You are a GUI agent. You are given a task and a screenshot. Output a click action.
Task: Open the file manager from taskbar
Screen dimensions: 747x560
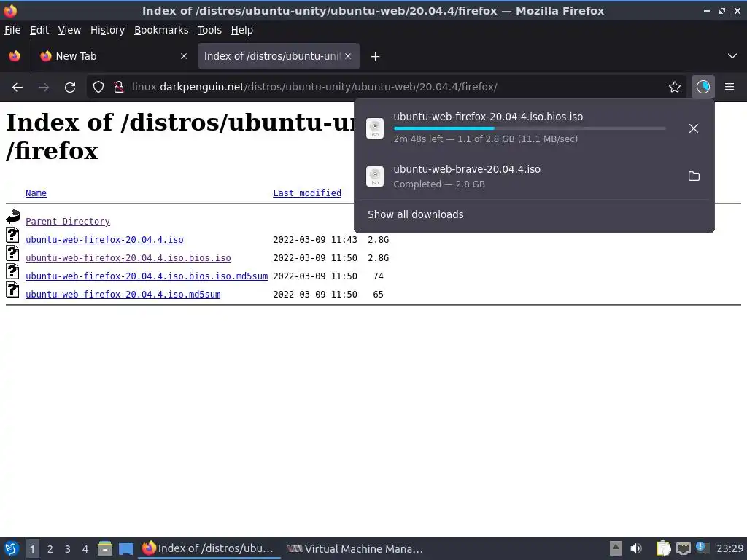pos(105,548)
